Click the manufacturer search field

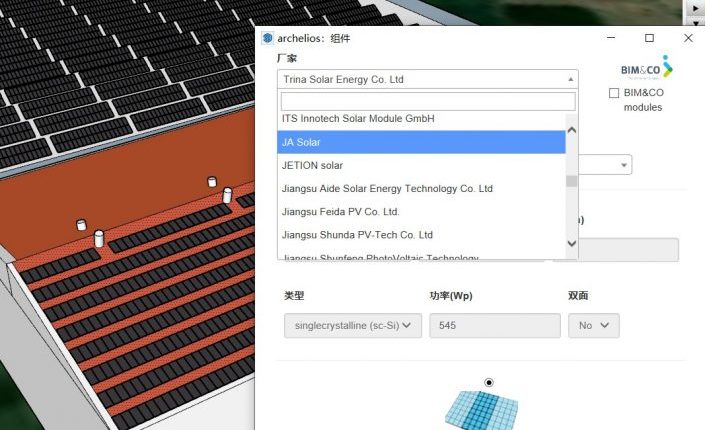pos(428,101)
